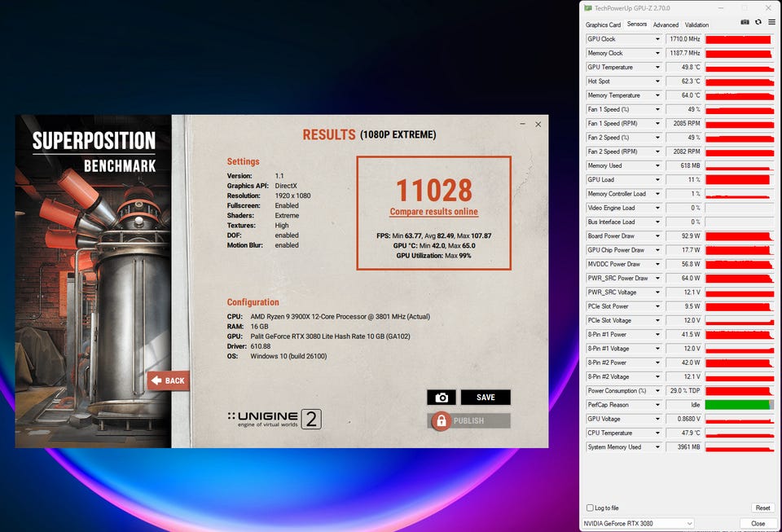Click the UNIGINE 2 logo
Screen dimensions: 782x532
pos(275,420)
